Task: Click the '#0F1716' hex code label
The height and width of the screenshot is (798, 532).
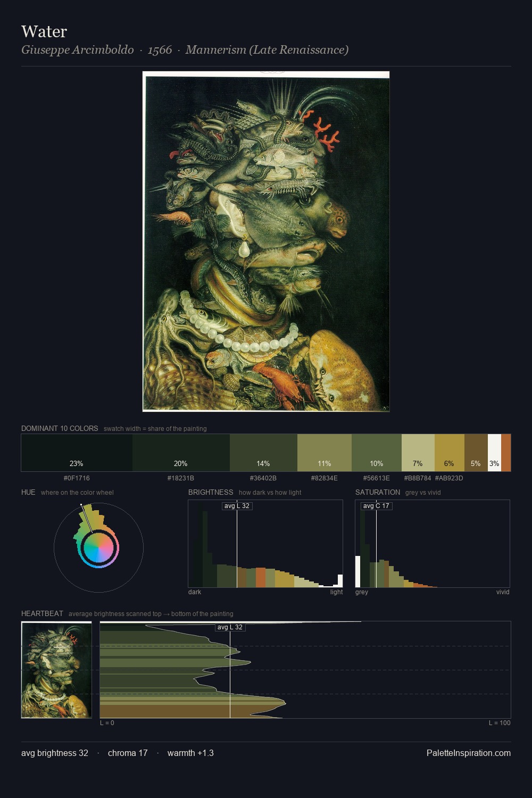Action: [77, 478]
